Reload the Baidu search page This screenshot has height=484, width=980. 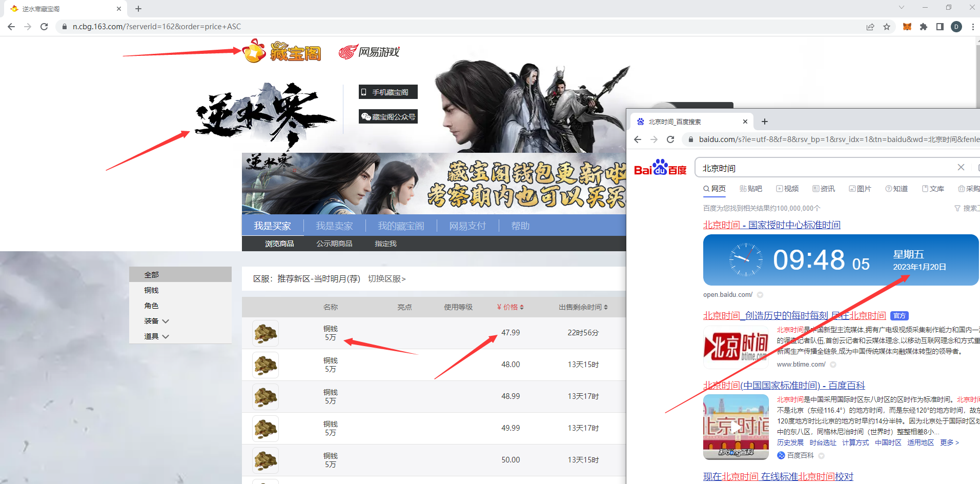[670, 139]
